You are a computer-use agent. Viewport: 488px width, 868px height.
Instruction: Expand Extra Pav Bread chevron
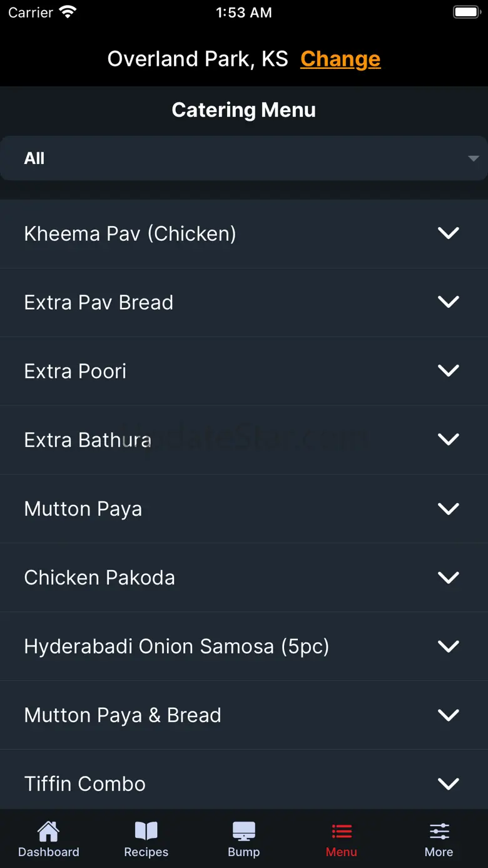[x=448, y=302]
